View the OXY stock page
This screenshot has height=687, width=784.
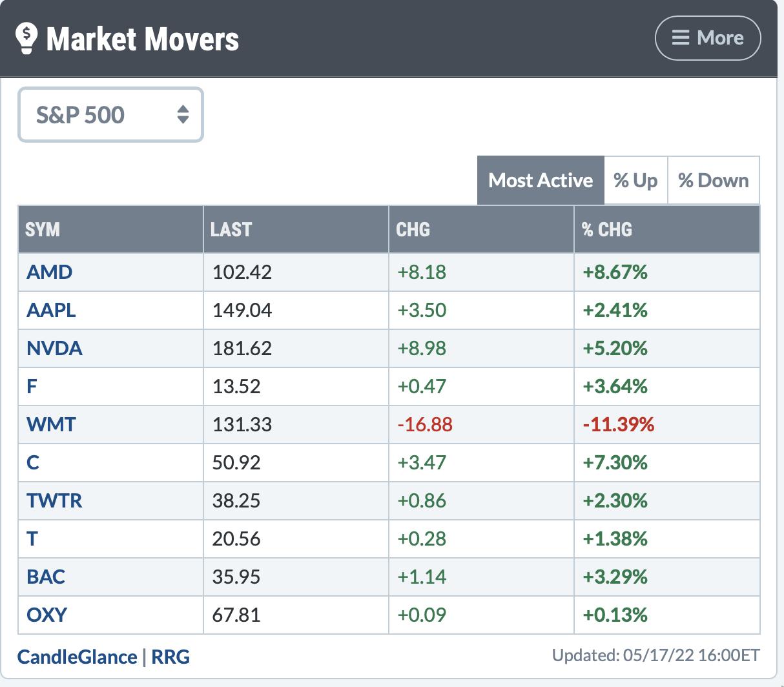pyautogui.click(x=46, y=615)
